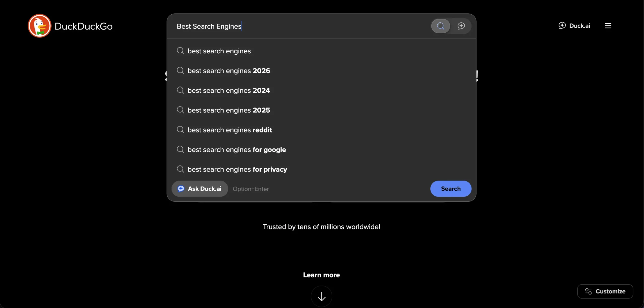Select the magnifier search mode toggle
The height and width of the screenshot is (308, 644).
point(440,26)
